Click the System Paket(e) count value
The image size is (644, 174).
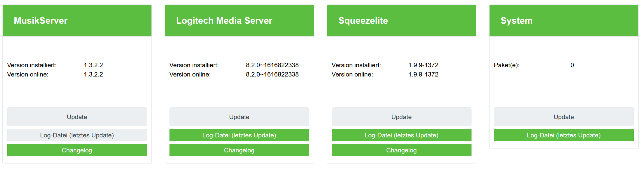[572, 65]
